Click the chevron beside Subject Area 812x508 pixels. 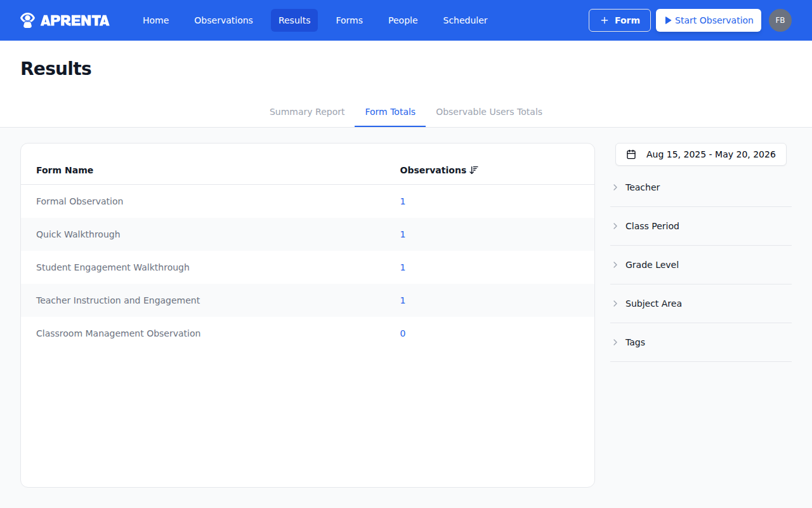click(615, 304)
